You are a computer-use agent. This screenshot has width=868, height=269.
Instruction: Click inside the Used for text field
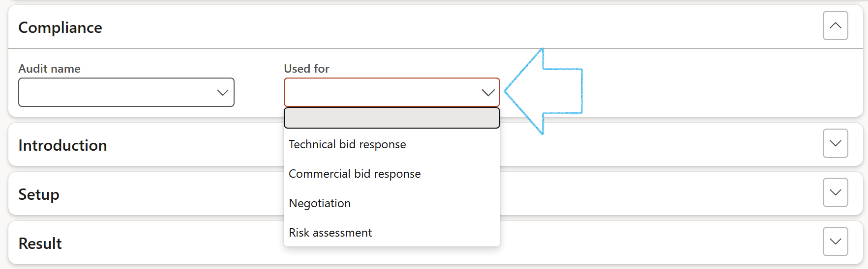[x=382, y=92]
